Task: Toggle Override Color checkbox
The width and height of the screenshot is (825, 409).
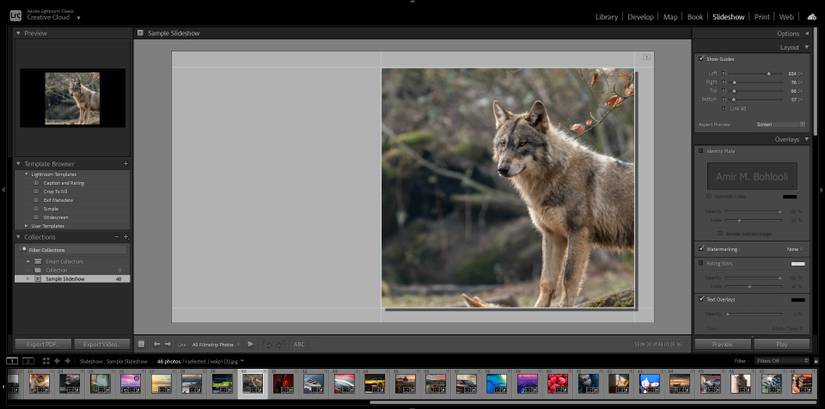Action: [x=709, y=196]
